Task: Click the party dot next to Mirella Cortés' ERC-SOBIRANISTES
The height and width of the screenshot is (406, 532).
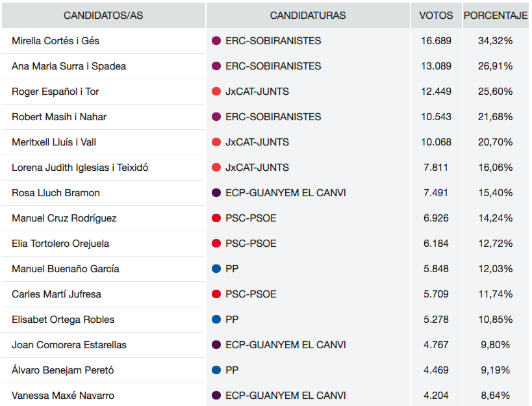Action: coord(217,41)
